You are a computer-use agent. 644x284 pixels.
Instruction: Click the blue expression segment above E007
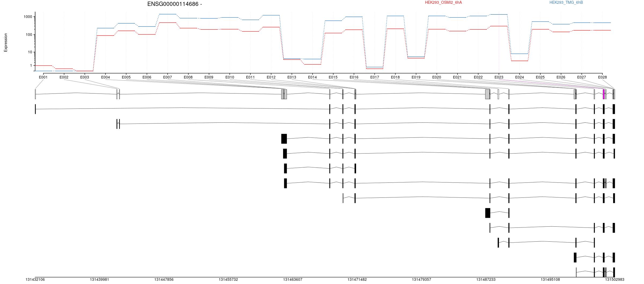pyautogui.click(x=167, y=14)
